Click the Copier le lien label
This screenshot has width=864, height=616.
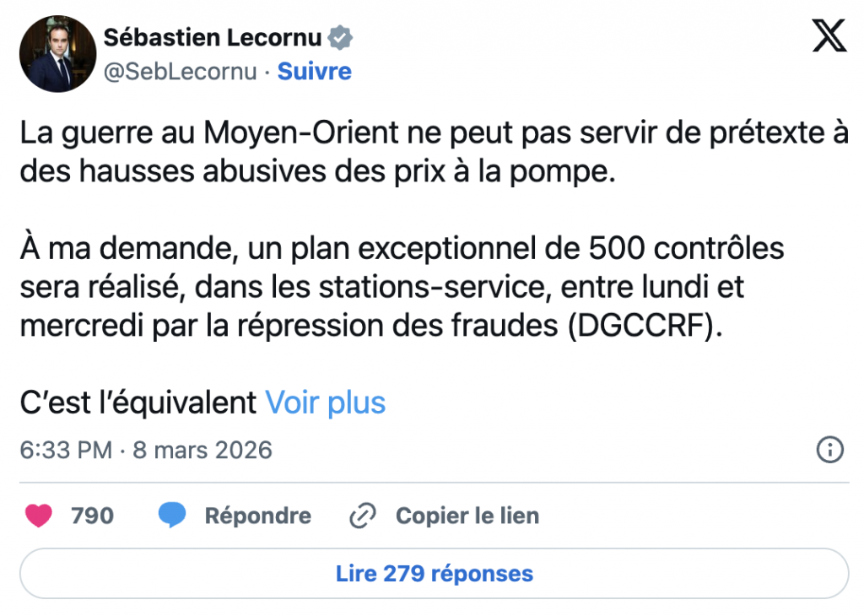[x=467, y=516]
